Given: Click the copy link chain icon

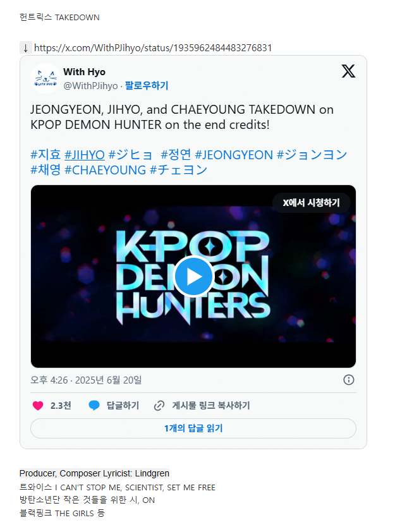Looking at the screenshot, I should click(x=159, y=406).
